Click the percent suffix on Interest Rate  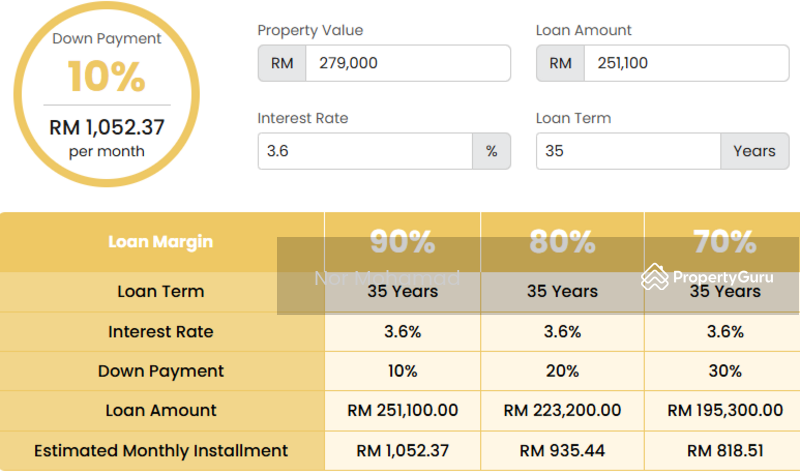coord(491,151)
